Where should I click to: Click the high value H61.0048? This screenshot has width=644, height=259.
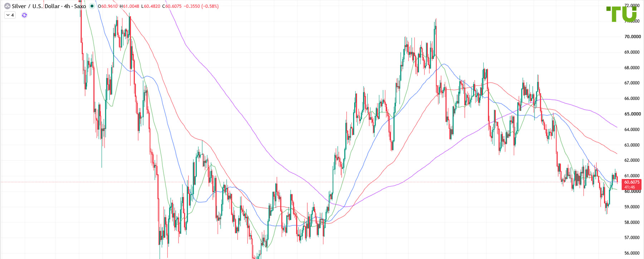point(129,6)
